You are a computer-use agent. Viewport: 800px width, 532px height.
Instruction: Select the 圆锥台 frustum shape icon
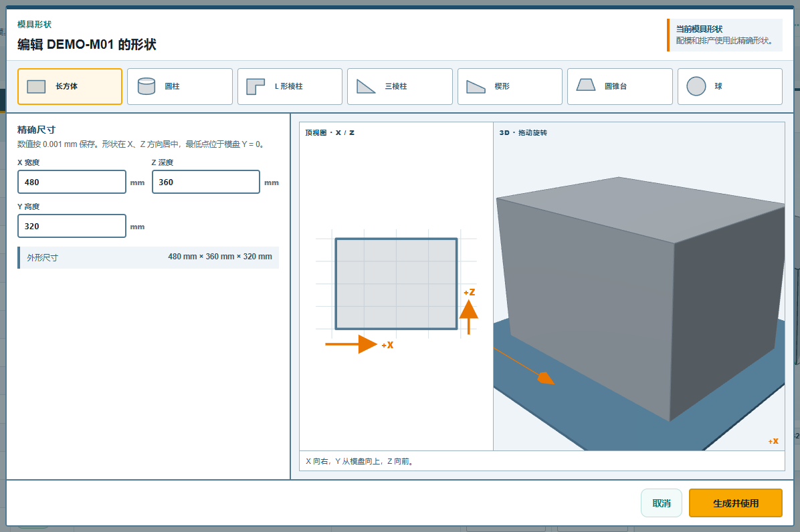point(586,85)
